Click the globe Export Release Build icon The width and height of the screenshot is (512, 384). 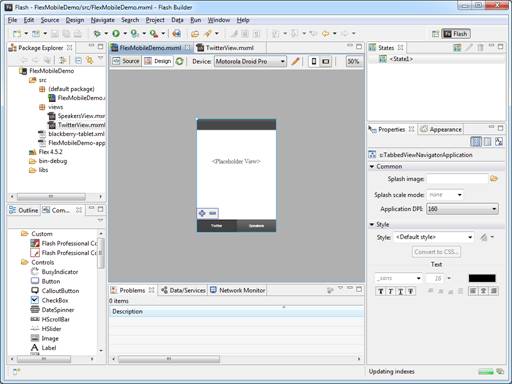coord(176,33)
